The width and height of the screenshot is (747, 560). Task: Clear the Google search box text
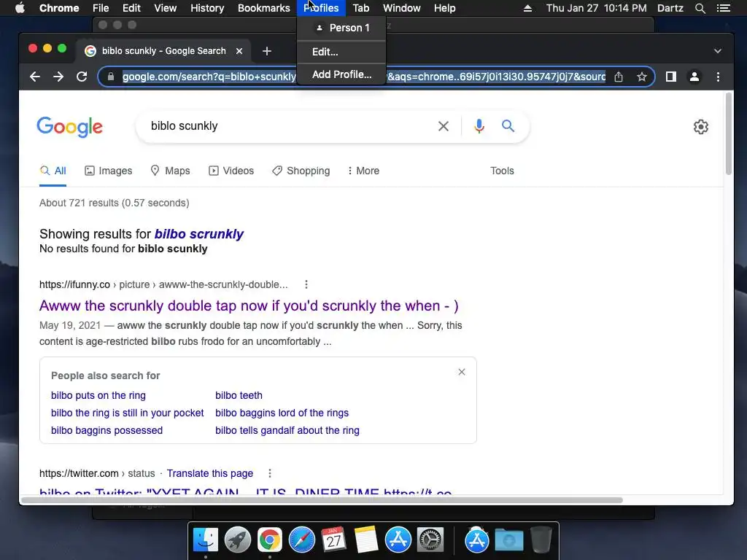443,126
